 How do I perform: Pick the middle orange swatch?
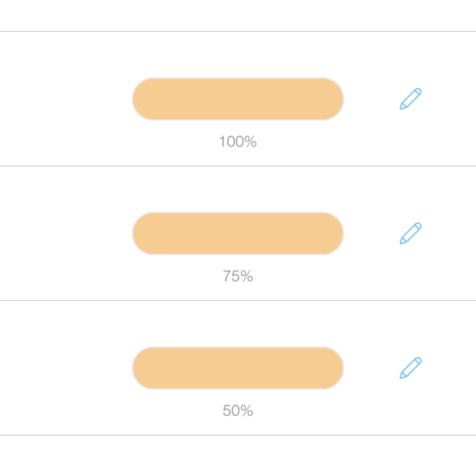(x=237, y=233)
